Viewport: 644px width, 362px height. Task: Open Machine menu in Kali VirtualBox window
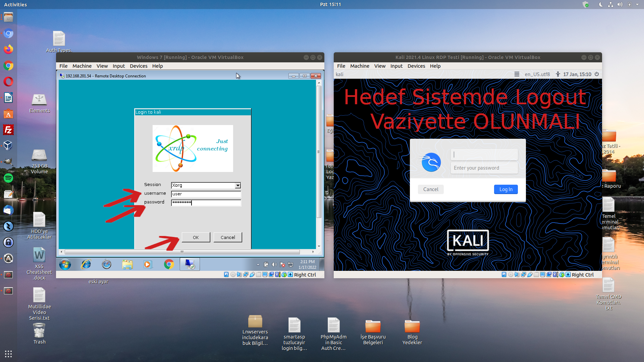(360, 66)
